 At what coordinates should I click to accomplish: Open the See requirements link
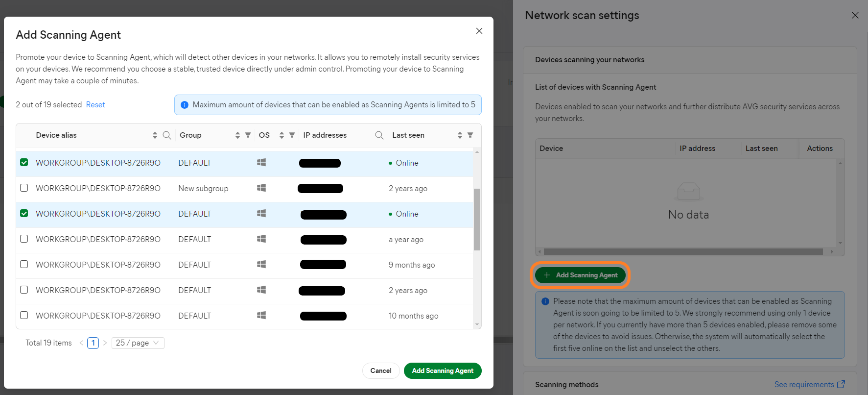805,384
